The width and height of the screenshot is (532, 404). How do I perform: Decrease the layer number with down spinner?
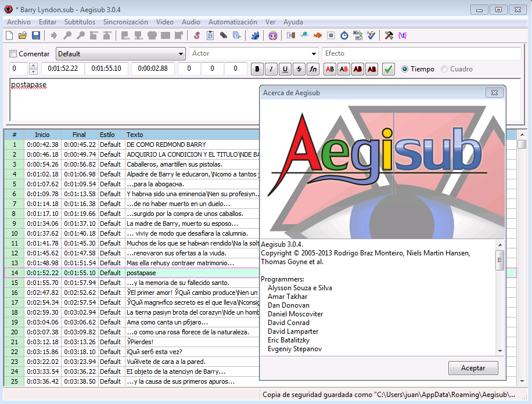(33, 71)
